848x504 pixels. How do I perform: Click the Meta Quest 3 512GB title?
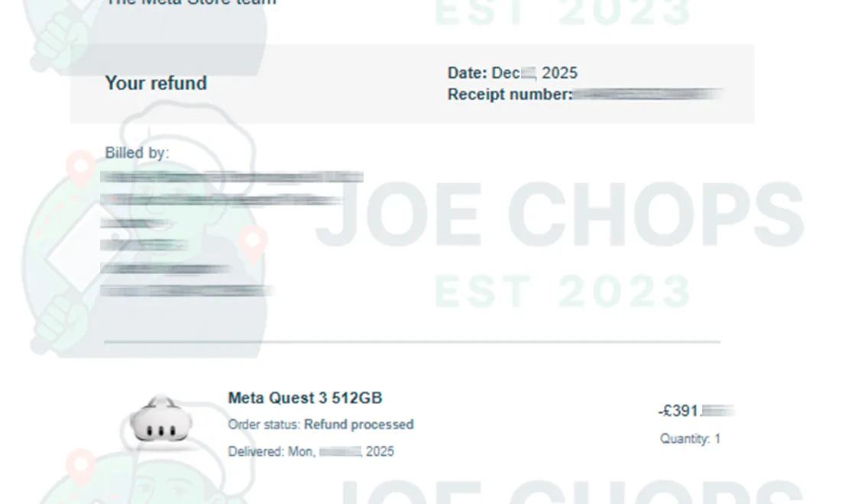[305, 398]
